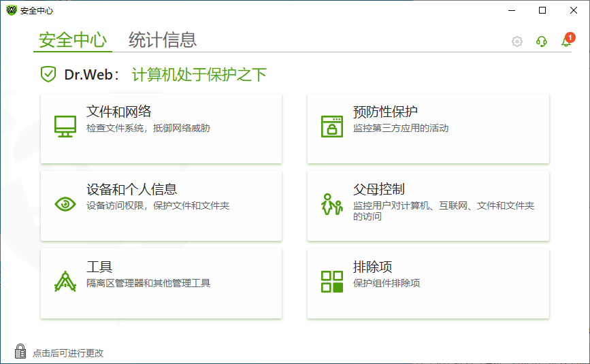Click the browser lock icon for 预防性保护

pyautogui.click(x=332, y=127)
